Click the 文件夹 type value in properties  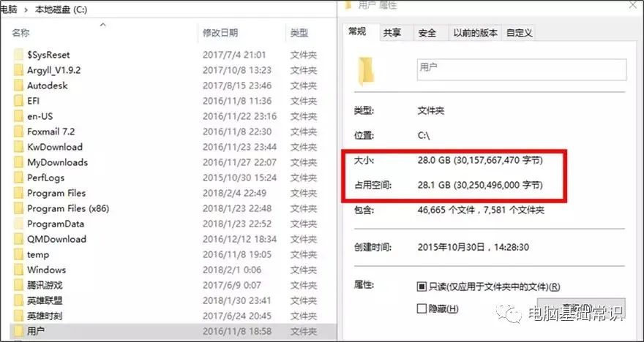pyautogui.click(x=431, y=111)
